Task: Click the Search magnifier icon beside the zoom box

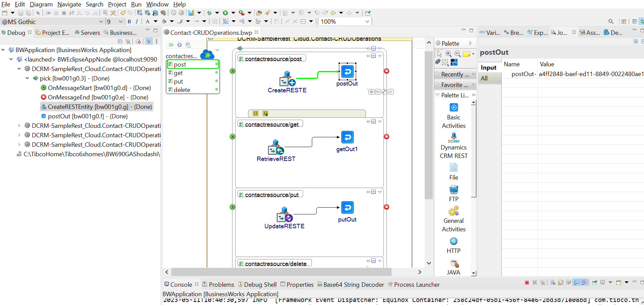Action: click(x=611, y=22)
